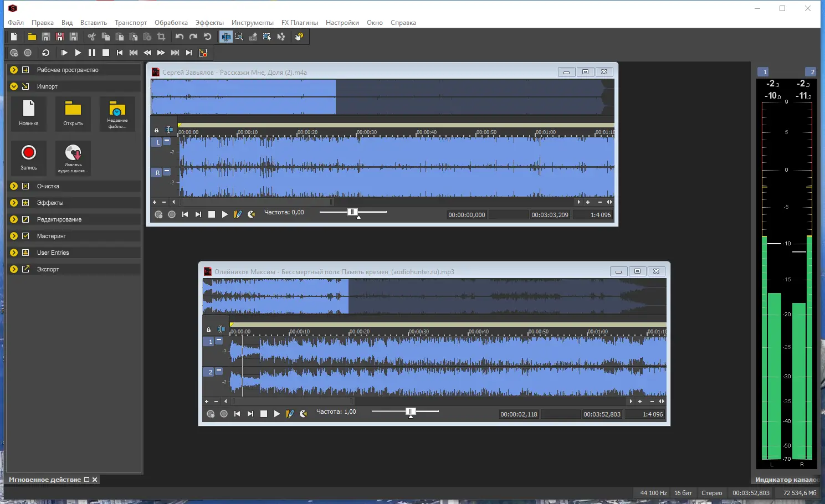Expand the Мастеринг section
825x504 pixels.
coord(14,236)
